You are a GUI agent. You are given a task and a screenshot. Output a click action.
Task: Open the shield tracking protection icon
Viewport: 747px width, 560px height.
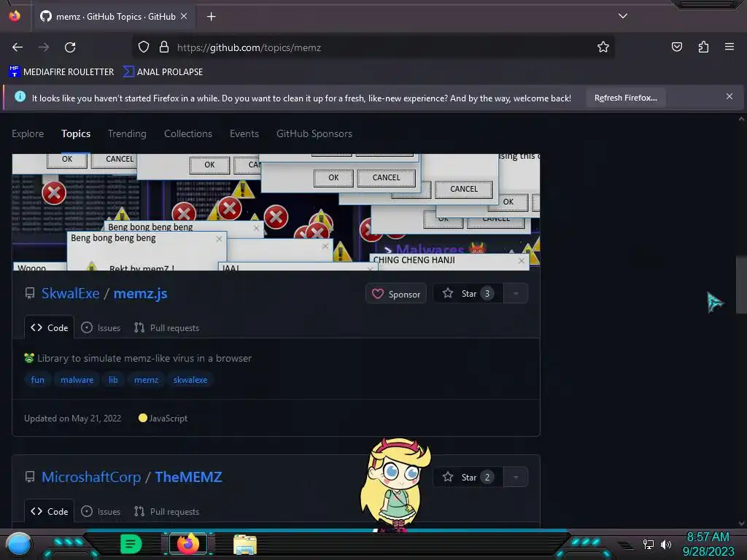pyautogui.click(x=144, y=47)
